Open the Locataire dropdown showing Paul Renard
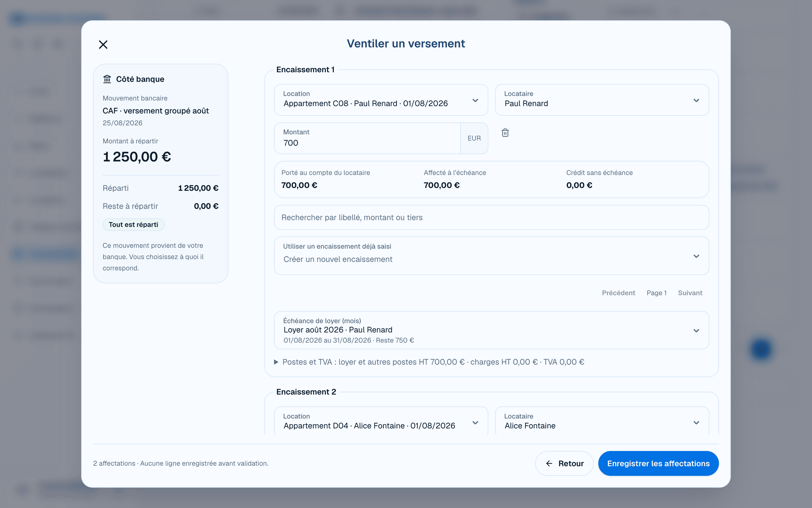This screenshot has height=508, width=812. (x=602, y=100)
